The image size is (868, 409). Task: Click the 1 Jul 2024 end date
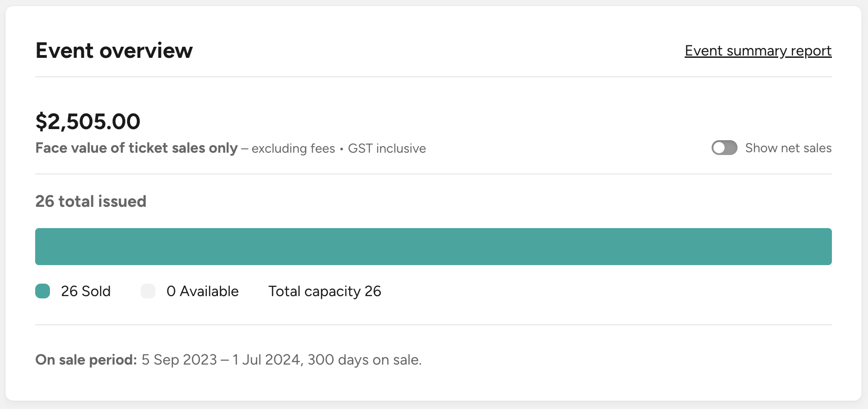pos(266,359)
